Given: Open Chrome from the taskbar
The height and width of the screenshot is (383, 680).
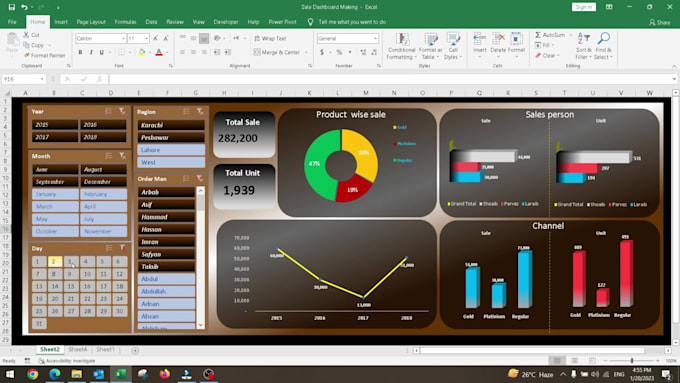Looking at the screenshot, I should tap(33, 374).
